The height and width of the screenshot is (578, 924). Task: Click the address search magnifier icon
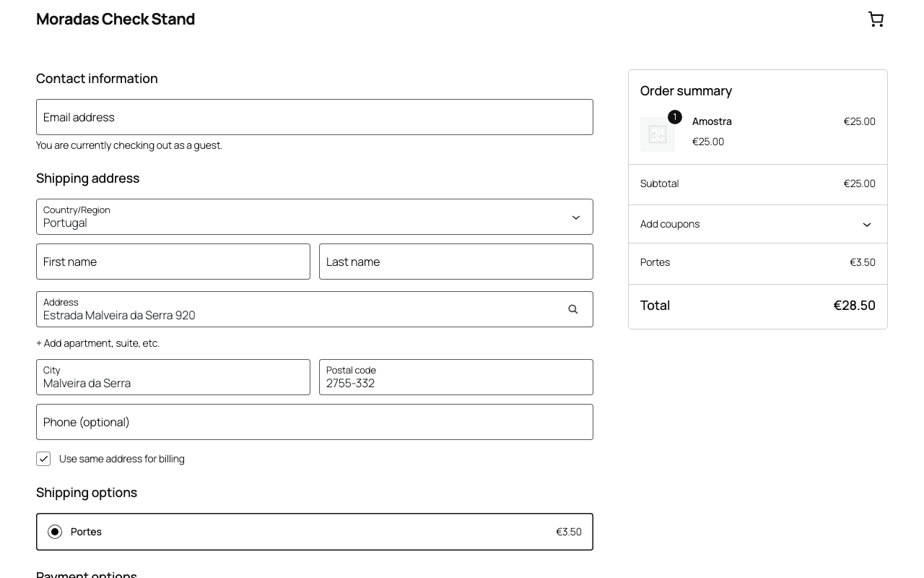[573, 309]
